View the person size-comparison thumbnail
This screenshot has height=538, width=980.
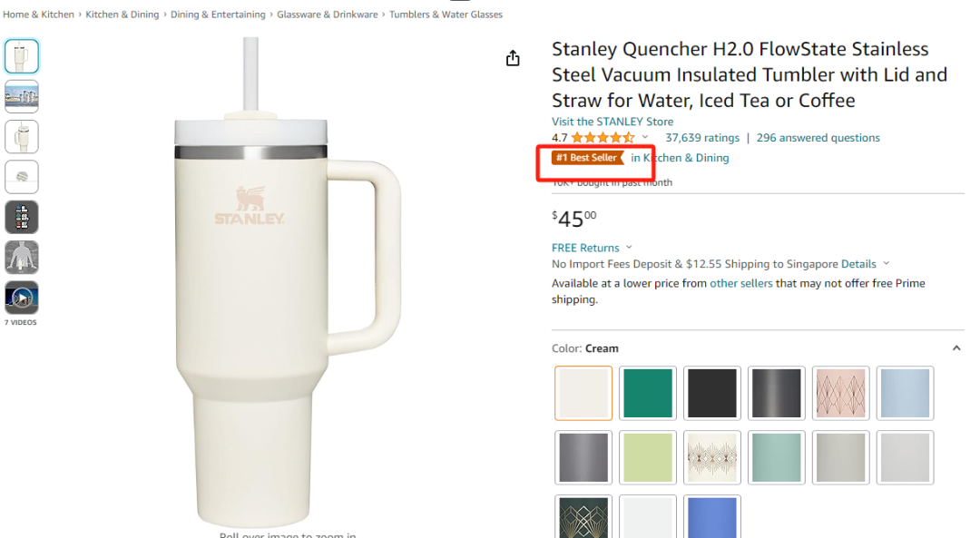pos(22,258)
